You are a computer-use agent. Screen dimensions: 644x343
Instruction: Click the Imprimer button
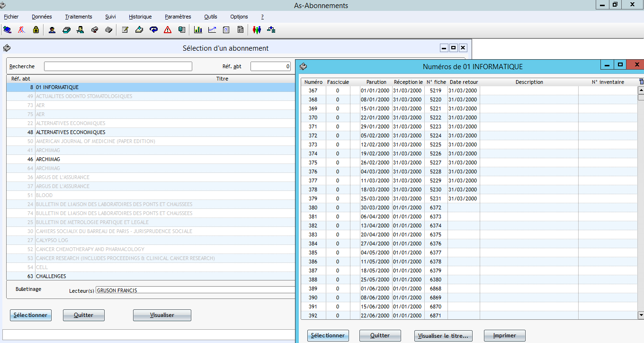[x=505, y=335]
